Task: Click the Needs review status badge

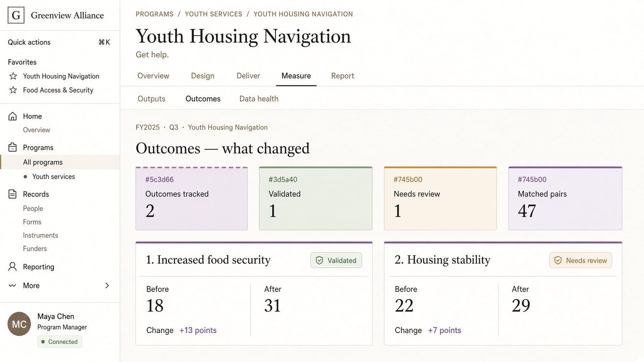Action: 580,260
